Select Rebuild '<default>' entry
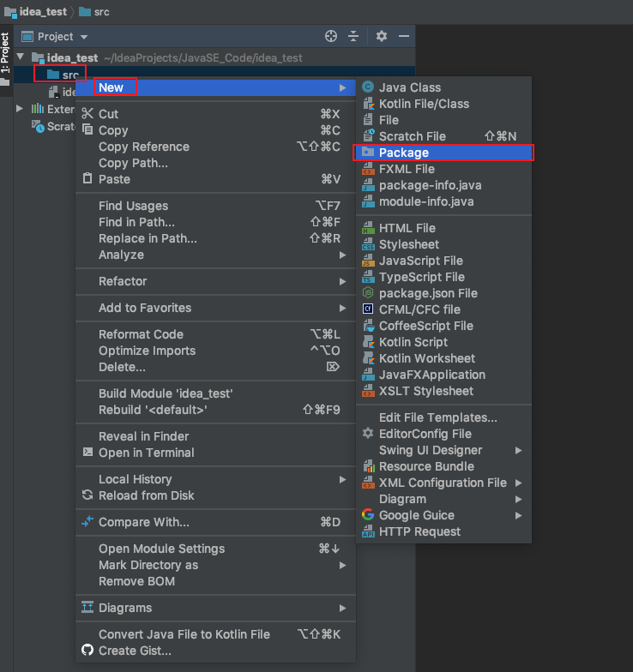 click(x=215, y=410)
